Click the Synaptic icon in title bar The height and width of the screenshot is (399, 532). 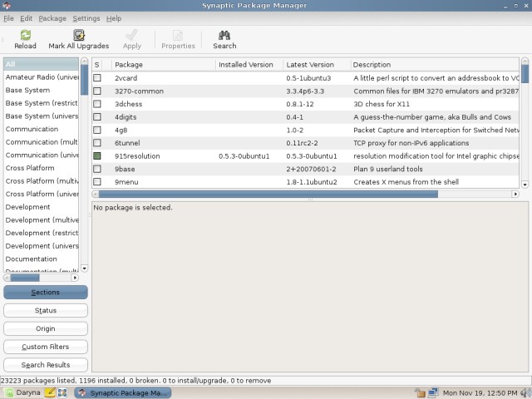coord(7,5)
